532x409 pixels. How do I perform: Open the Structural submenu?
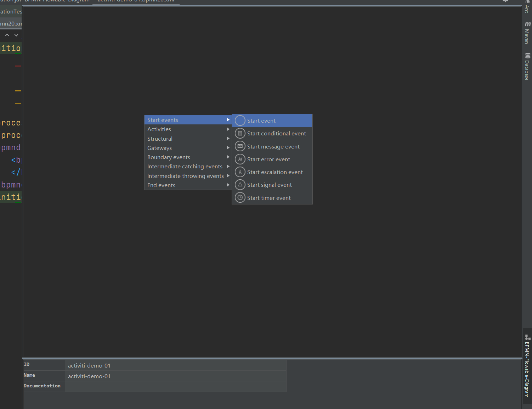pos(188,139)
